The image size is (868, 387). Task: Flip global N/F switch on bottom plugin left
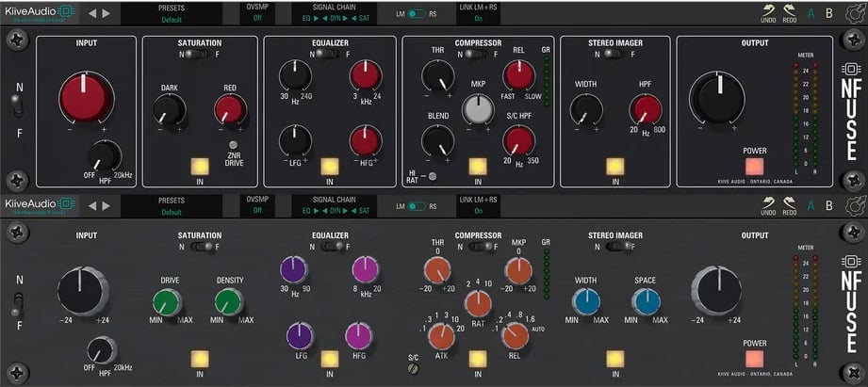click(18, 304)
